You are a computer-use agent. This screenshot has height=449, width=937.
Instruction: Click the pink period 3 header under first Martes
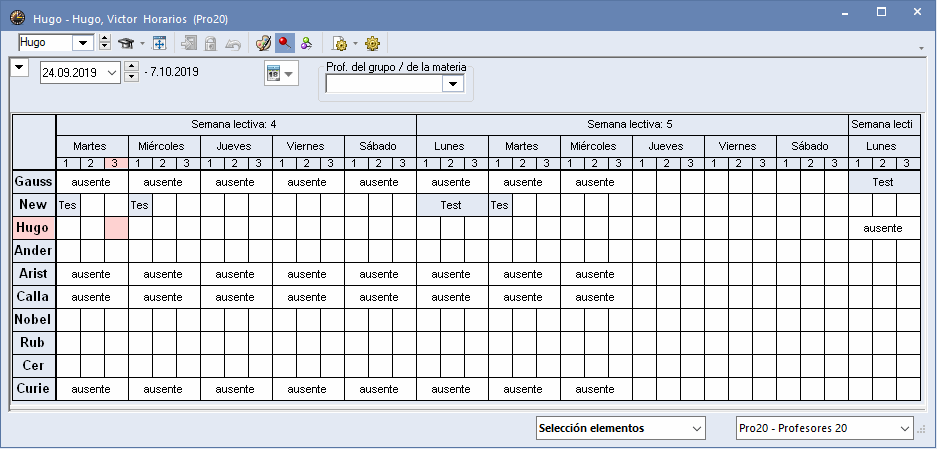[x=116, y=163]
